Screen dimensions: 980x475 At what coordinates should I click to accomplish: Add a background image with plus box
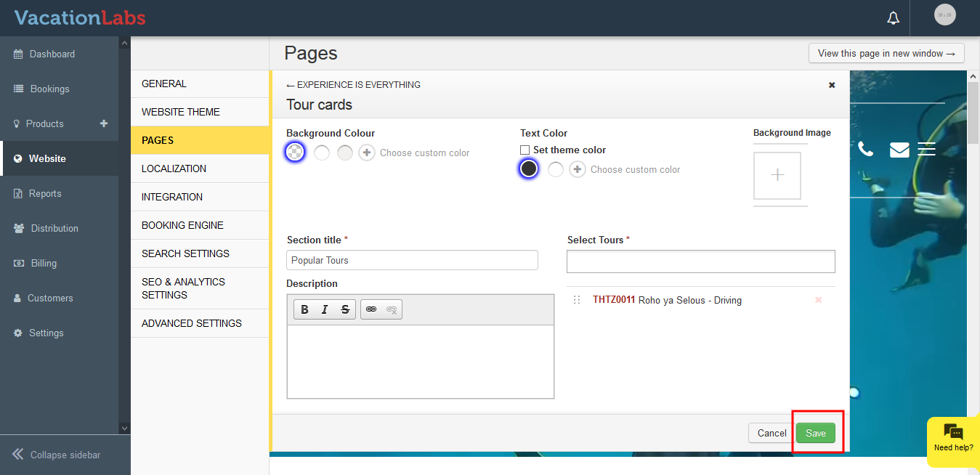coord(777,175)
